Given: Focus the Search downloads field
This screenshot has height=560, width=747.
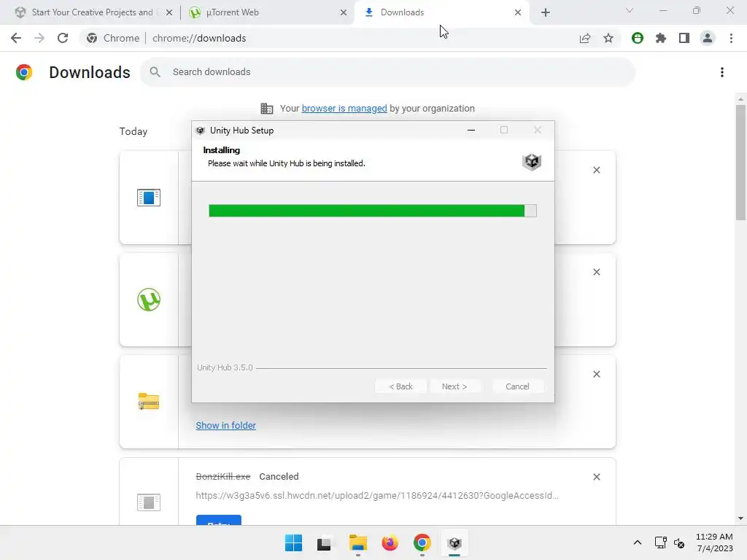Looking at the screenshot, I should click(x=388, y=72).
